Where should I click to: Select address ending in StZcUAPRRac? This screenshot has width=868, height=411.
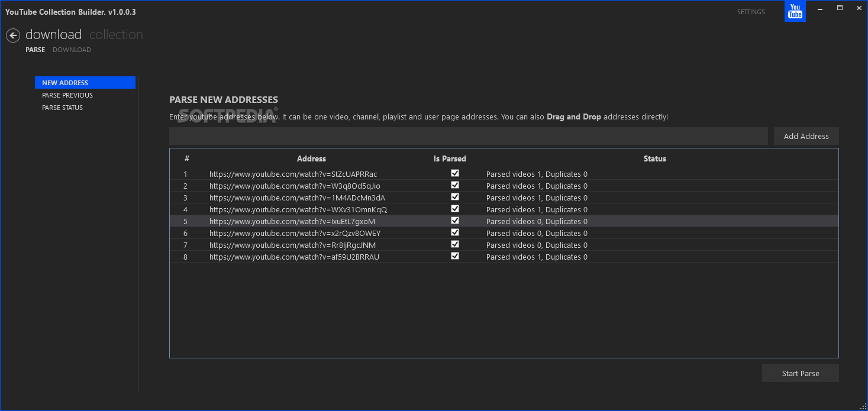[x=293, y=174]
